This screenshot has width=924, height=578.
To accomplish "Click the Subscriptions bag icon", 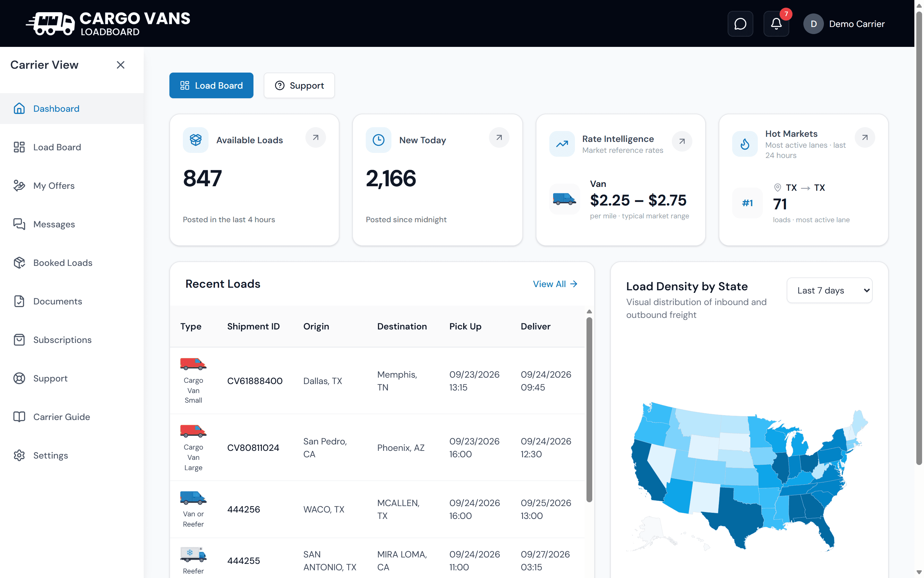I will pyautogui.click(x=19, y=340).
